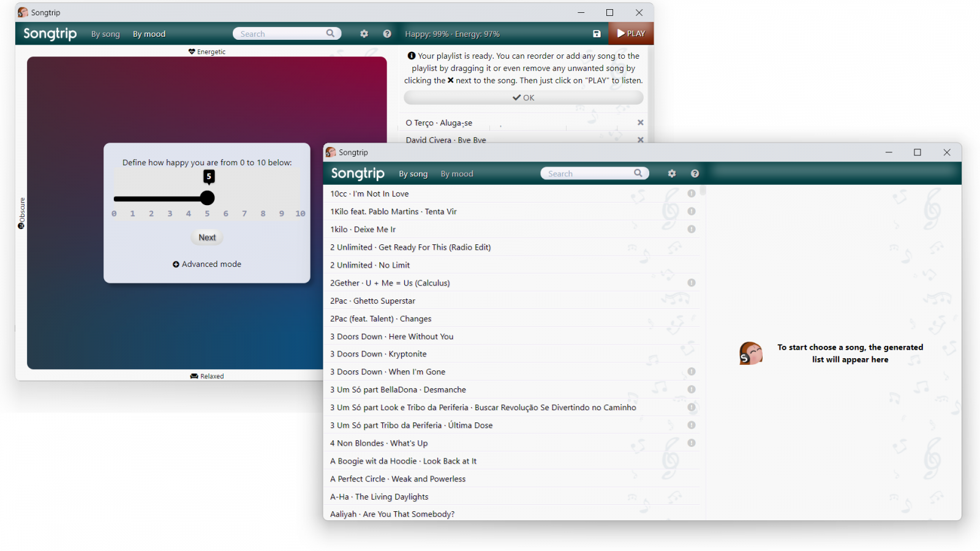Remove David Civera · Bye Bye from the playlist

point(640,140)
